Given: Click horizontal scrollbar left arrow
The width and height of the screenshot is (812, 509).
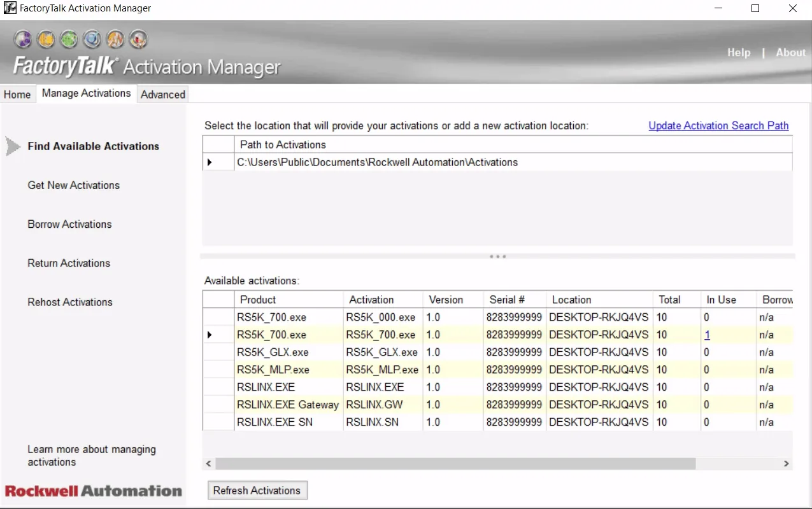Looking at the screenshot, I should 209,464.
